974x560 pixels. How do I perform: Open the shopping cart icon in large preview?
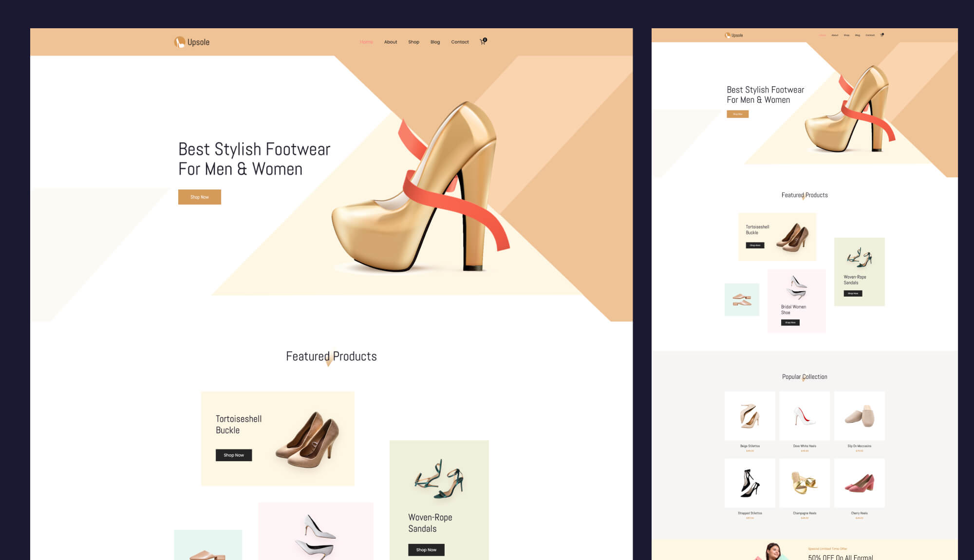[483, 42]
